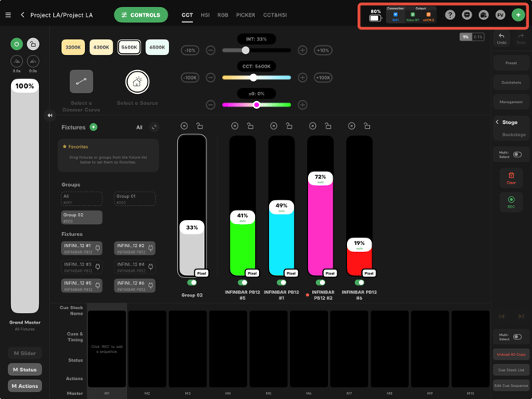Select the 0.1% step option
The image size is (532, 399).
(478, 37)
